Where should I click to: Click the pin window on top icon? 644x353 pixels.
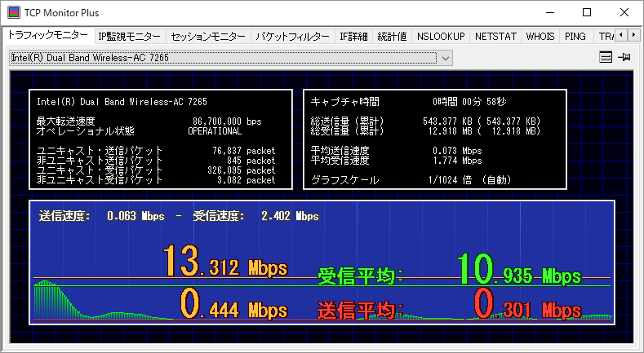[x=625, y=58]
